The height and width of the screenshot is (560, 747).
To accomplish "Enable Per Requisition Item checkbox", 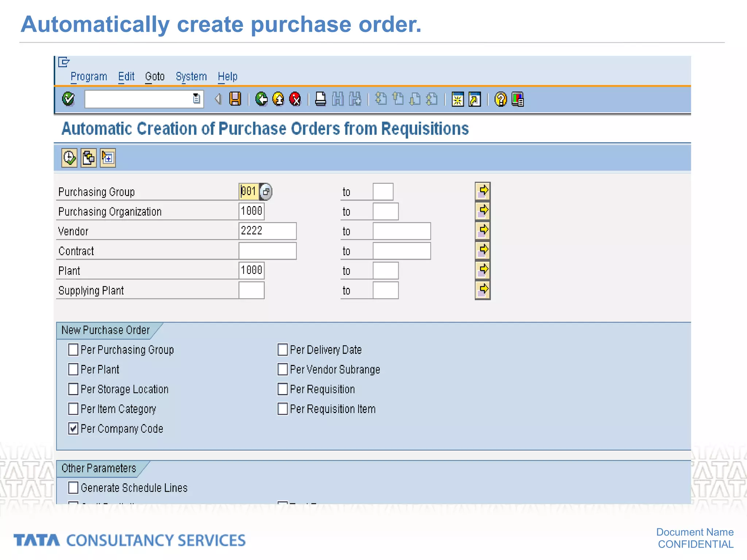I will (283, 409).
